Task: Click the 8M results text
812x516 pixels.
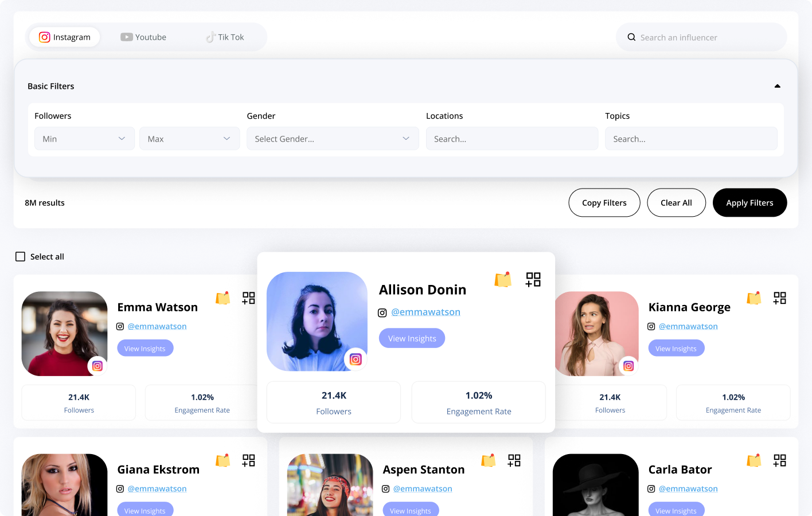Action: pos(45,203)
